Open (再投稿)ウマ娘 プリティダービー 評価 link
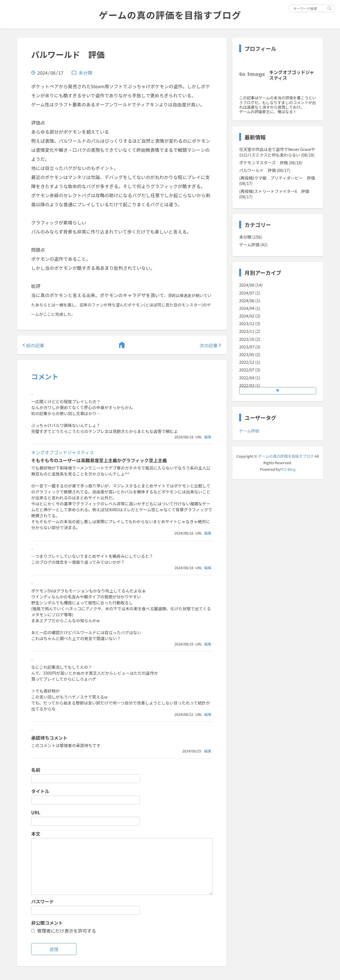Screen dimensions: 340x980 (277, 181)
